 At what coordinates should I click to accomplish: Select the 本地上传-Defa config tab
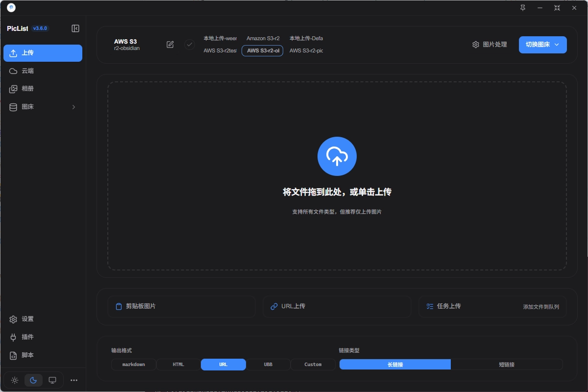coord(306,38)
